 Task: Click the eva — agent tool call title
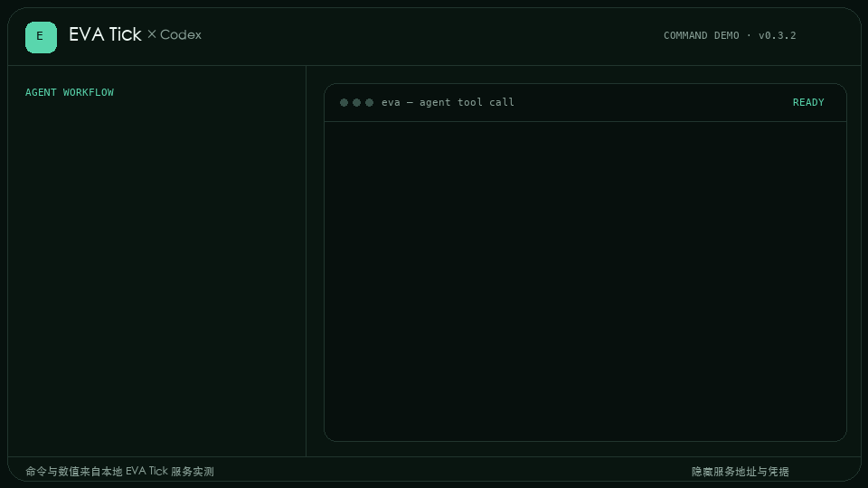pos(448,102)
